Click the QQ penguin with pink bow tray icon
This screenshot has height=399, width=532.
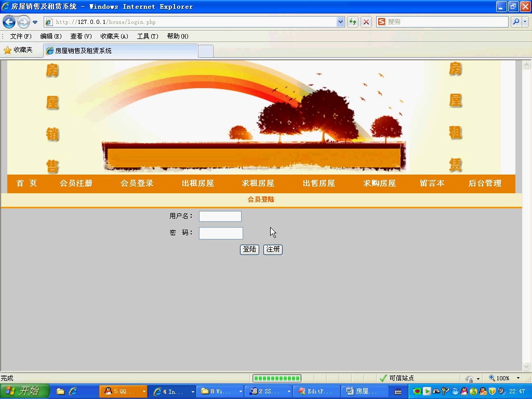(x=464, y=392)
